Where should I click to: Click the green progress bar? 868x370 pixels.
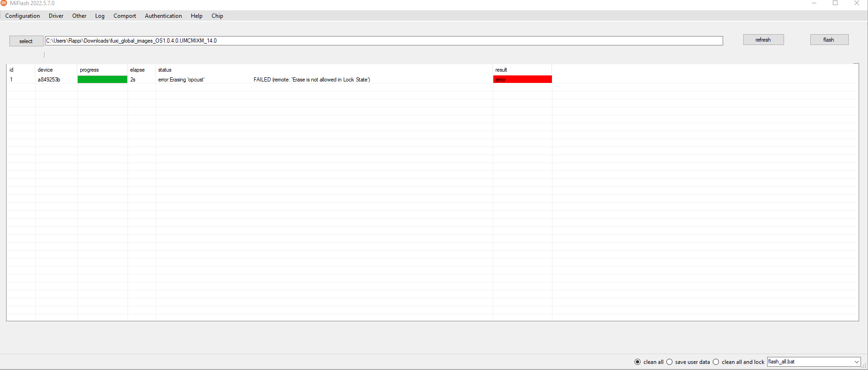click(x=102, y=80)
